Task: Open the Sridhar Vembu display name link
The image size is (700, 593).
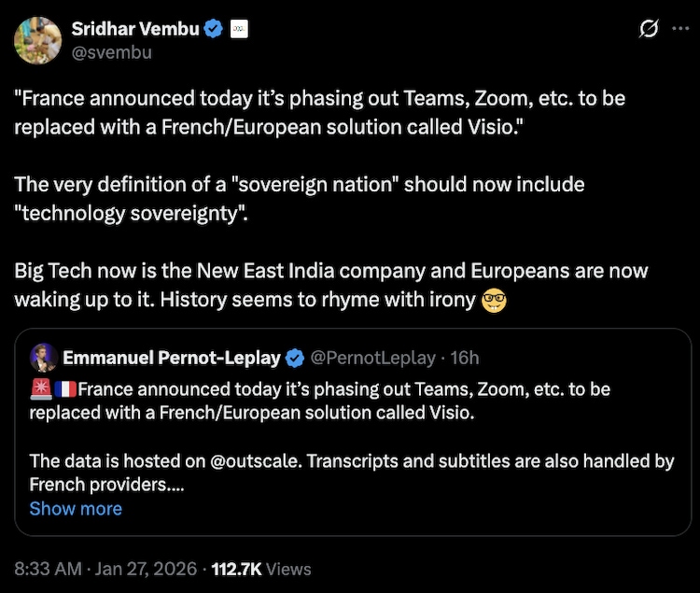Action: pyautogui.click(x=135, y=29)
